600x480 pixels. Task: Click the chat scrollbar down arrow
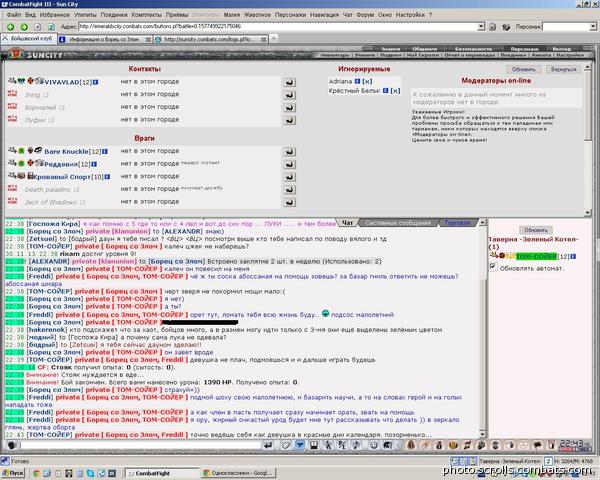[483, 434]
